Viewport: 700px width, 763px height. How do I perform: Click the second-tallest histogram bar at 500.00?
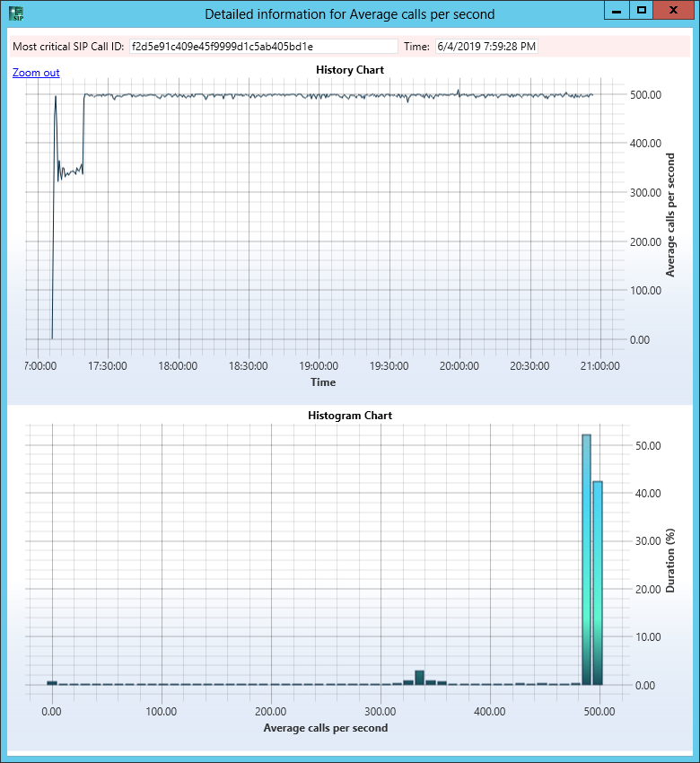tap(598, 583)
